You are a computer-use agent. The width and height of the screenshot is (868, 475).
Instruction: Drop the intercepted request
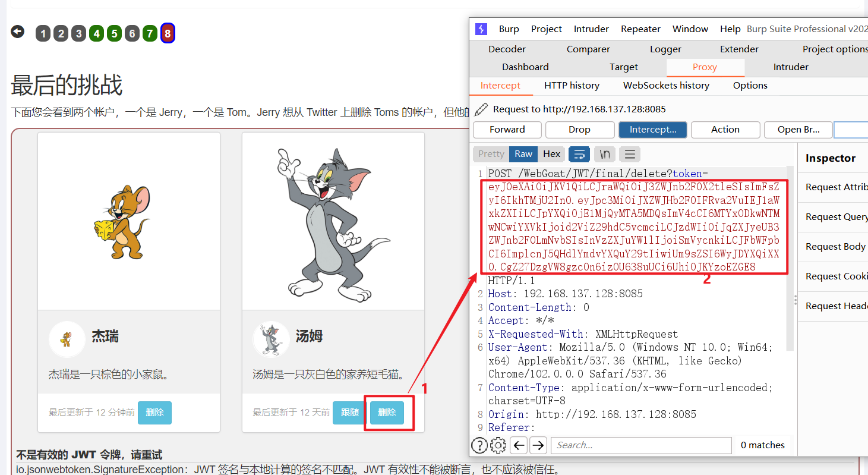579,130
